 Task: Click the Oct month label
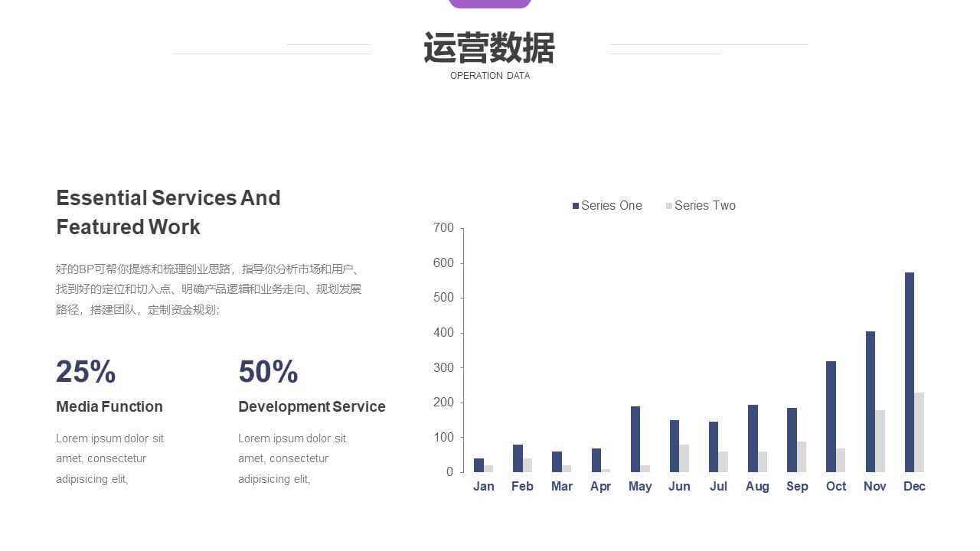(836, 487)
